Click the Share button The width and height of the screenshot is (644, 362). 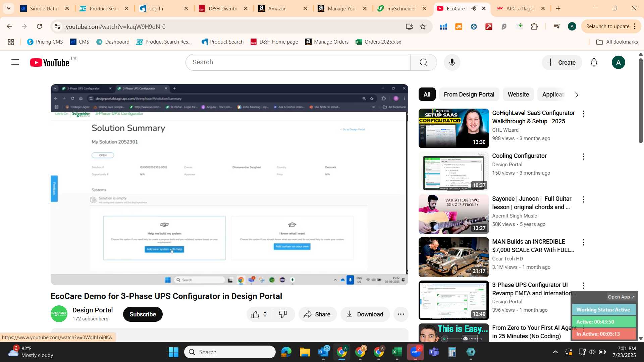tap(317, 314)
